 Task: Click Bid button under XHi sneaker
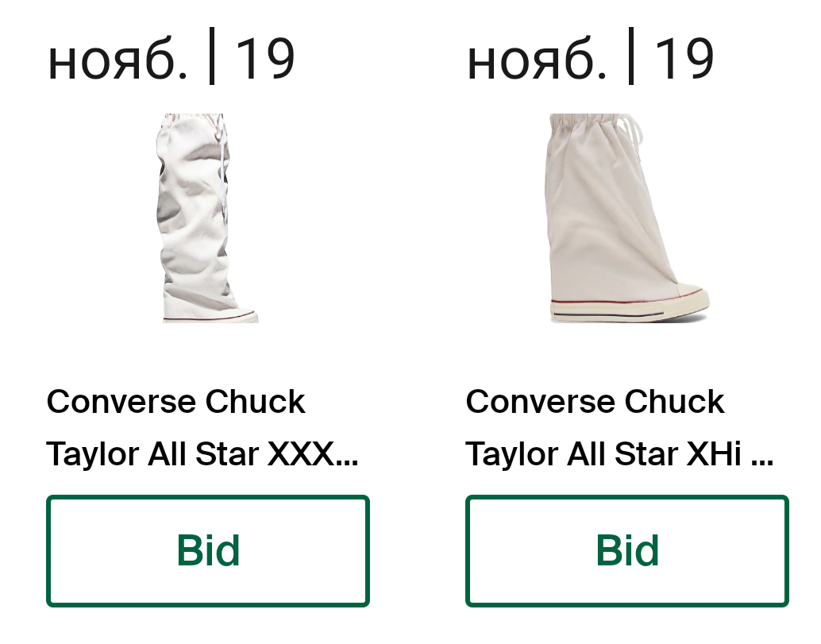627,551
